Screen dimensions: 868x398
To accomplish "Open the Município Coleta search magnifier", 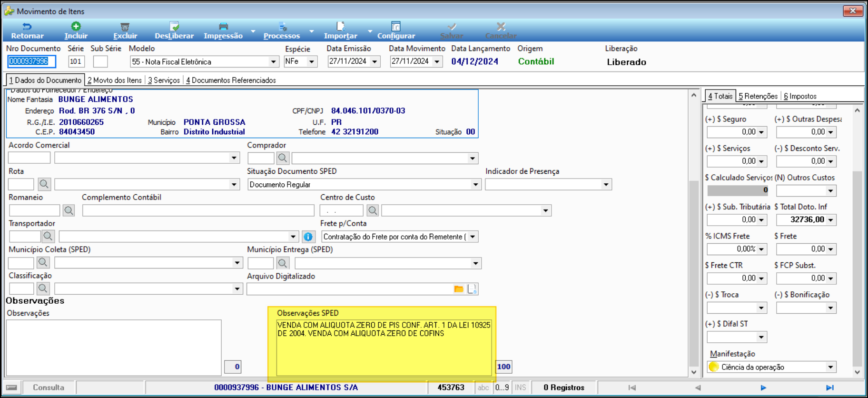I will pos(43,262).
